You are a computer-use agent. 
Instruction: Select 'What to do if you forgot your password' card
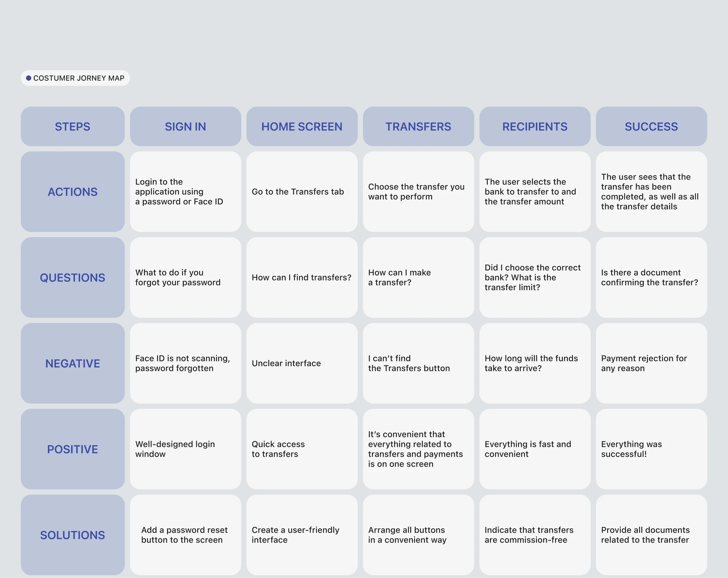[x=185, y=277]
